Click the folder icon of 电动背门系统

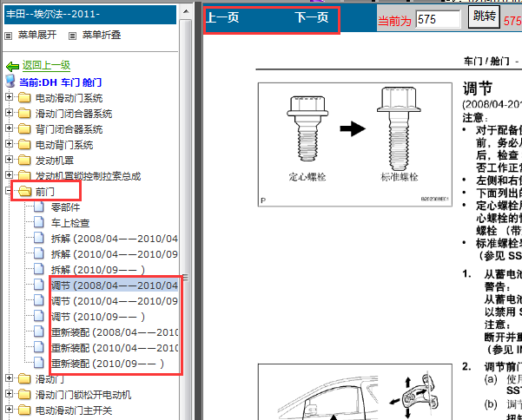pyautogui.click(x=24, y=145)
